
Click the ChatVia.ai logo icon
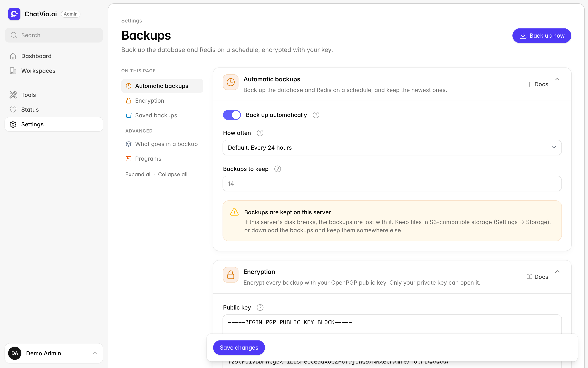coord(14,14)
